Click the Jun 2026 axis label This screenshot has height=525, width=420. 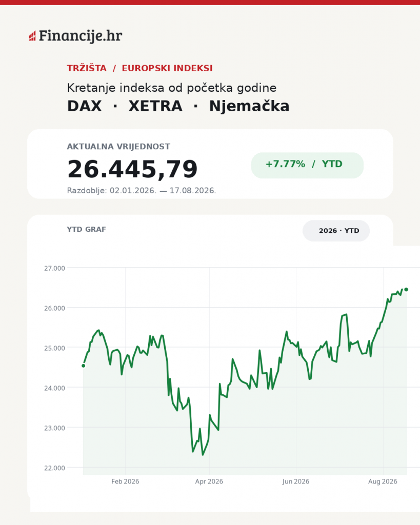[x=296, y=481]
